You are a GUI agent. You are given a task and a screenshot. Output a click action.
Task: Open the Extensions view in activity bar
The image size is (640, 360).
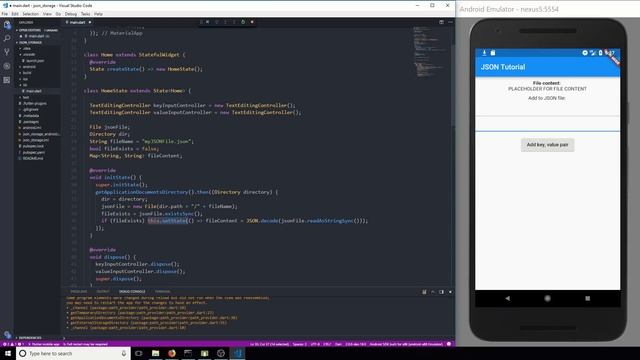tap(7, 80)
